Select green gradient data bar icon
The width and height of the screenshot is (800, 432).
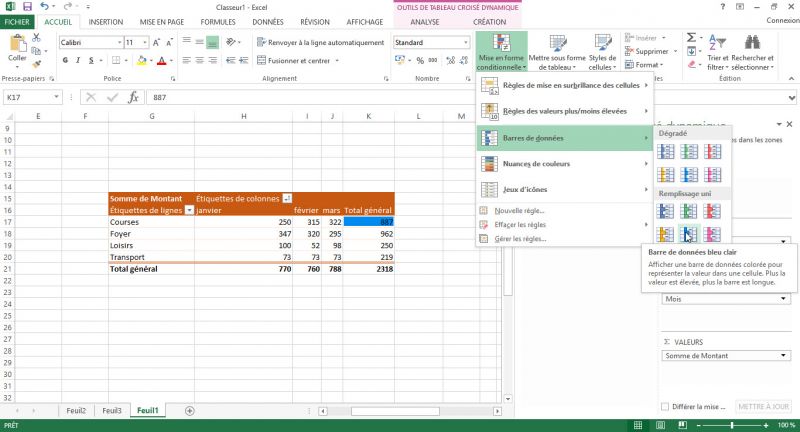(689, 151)
